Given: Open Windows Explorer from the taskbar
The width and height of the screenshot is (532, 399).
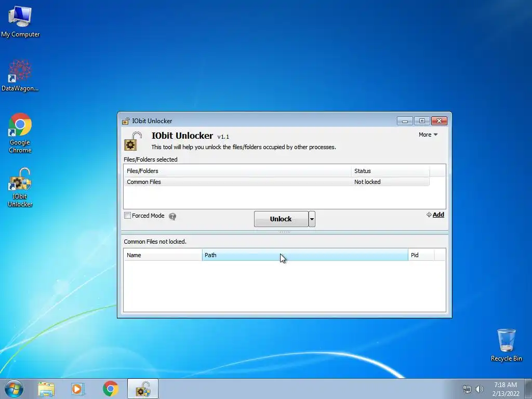Looking at the screenshot, I should click(46, 389).
